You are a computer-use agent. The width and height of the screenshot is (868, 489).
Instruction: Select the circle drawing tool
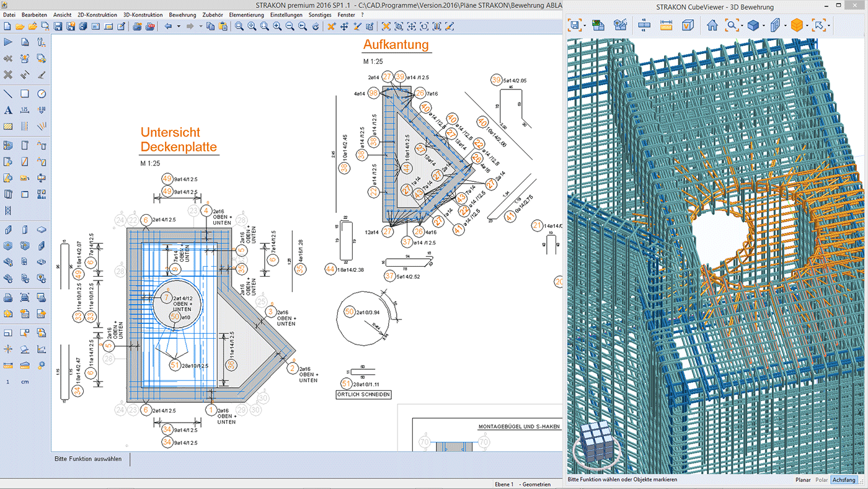42,94
